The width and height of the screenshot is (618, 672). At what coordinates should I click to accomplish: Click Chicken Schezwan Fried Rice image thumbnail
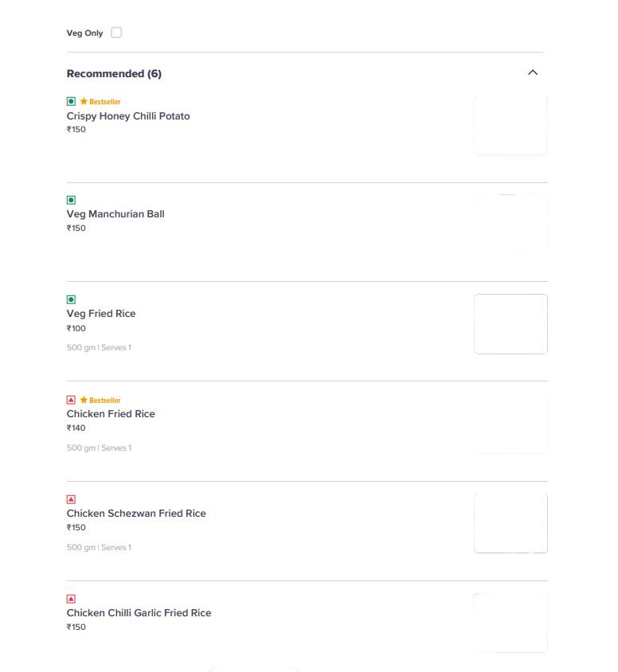[510, 523]
